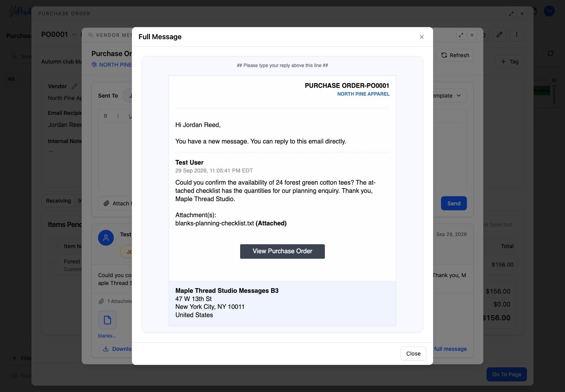Open the three-dot more options menu
Image resolution: width=565 pixels, height=392 pixels.
pos(517,34)
